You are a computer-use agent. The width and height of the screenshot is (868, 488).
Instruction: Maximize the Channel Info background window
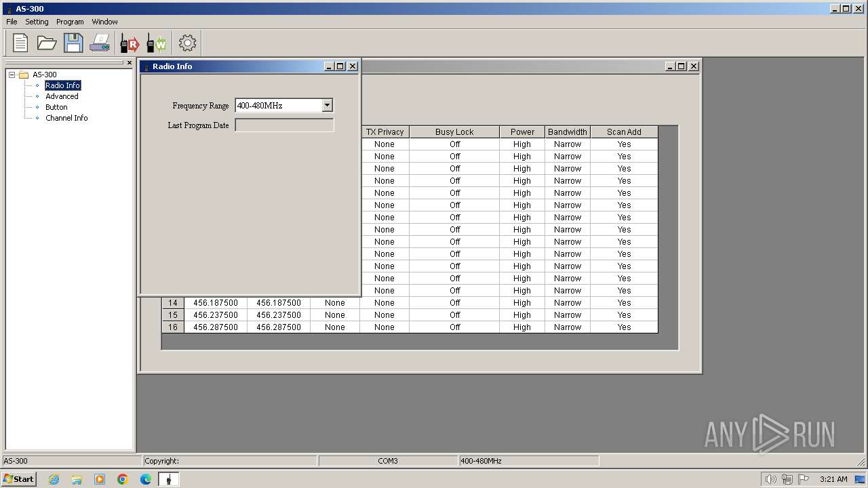(x=682, y=66)
